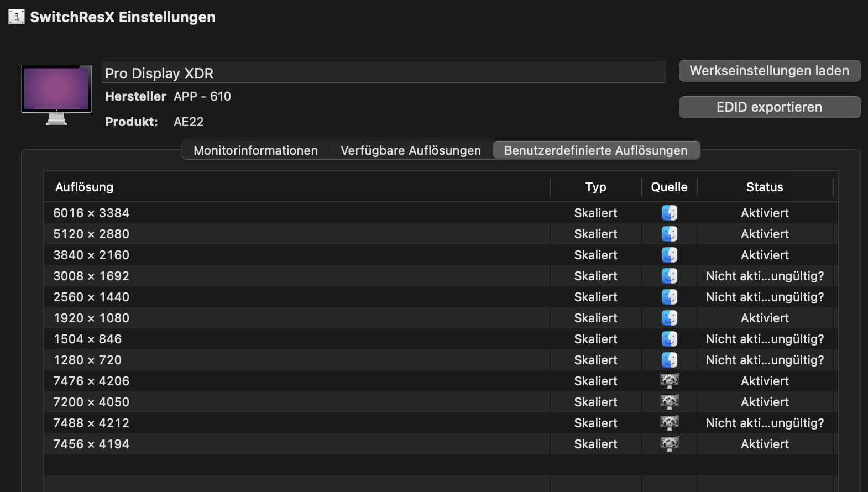Viewport: 868px width, 492px height.
Task: Click into the Pro Display XDR name field
Action: [383, 73]
